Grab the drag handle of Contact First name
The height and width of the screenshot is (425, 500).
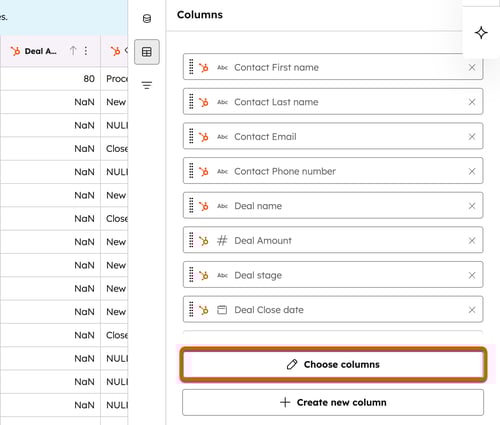click(x=191, y=67)
